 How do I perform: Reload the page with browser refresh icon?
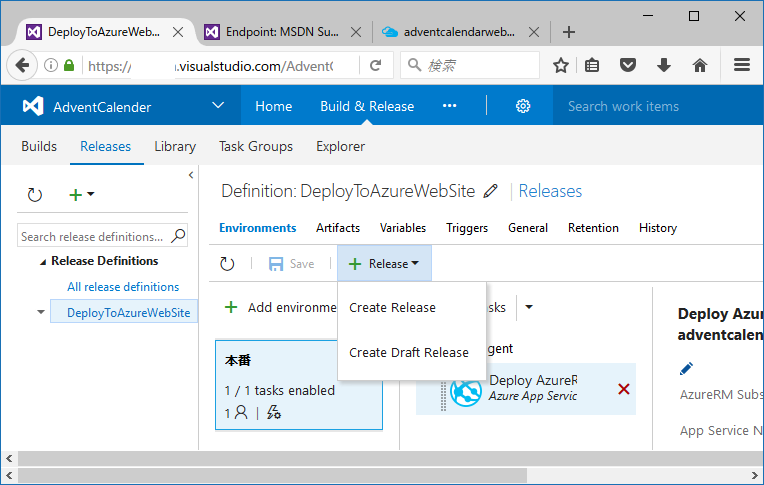pyautogui.click(x=375, y=65)
